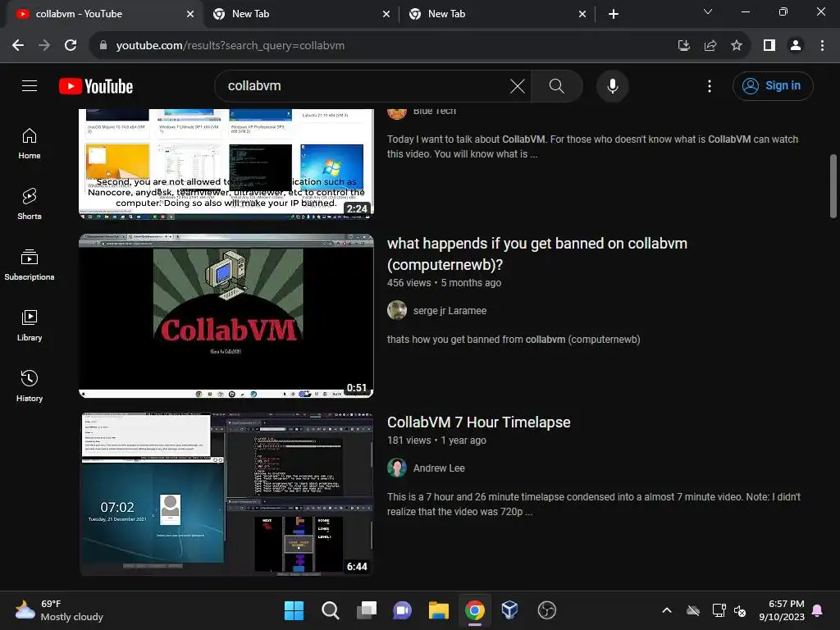Go to the YouTube logo home link

(96, 86)
